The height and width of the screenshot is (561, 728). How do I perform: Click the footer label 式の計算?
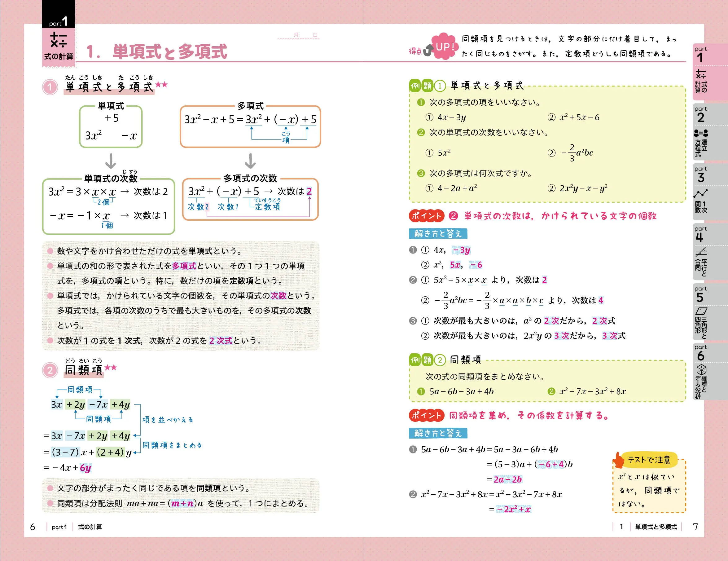(x=90, y=527)
